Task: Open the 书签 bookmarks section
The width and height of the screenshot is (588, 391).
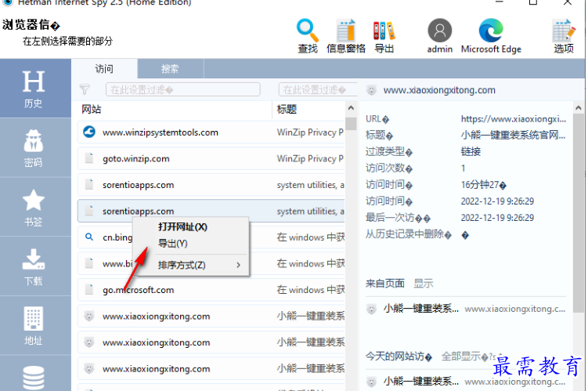Action: click(35, 207)
